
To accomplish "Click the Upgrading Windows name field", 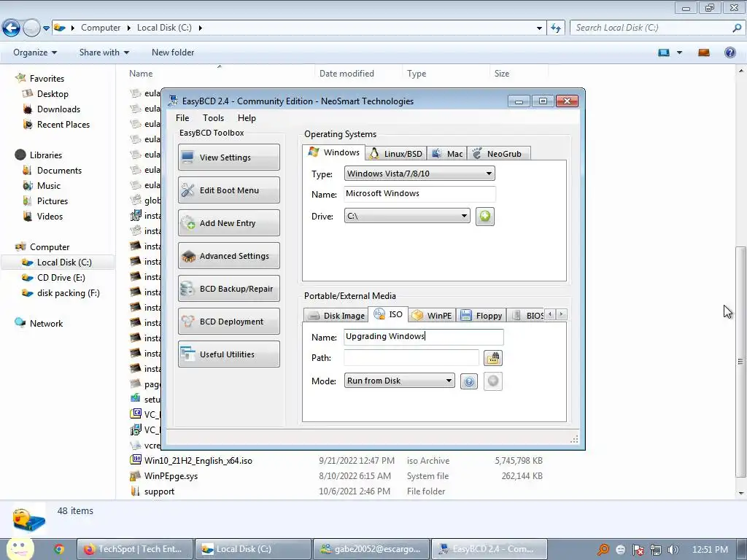I will pyautogui.click(x=424, y=337).
